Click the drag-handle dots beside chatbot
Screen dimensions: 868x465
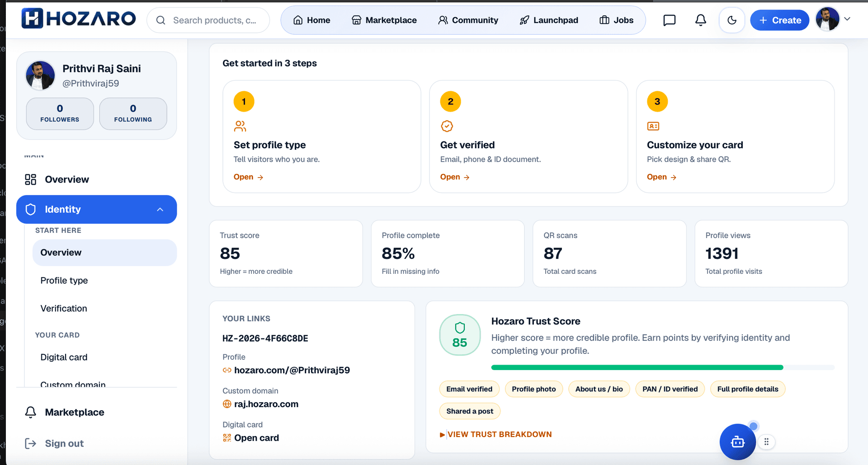[766, 442]
